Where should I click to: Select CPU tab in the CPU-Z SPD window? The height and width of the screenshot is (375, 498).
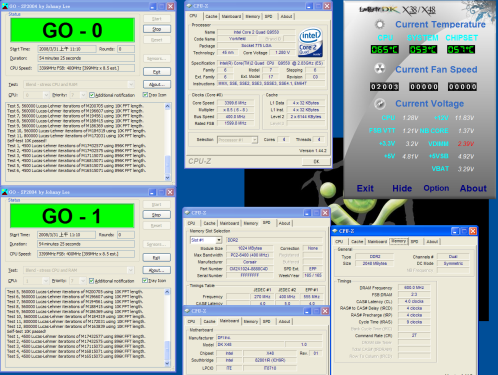coord(191,223)
